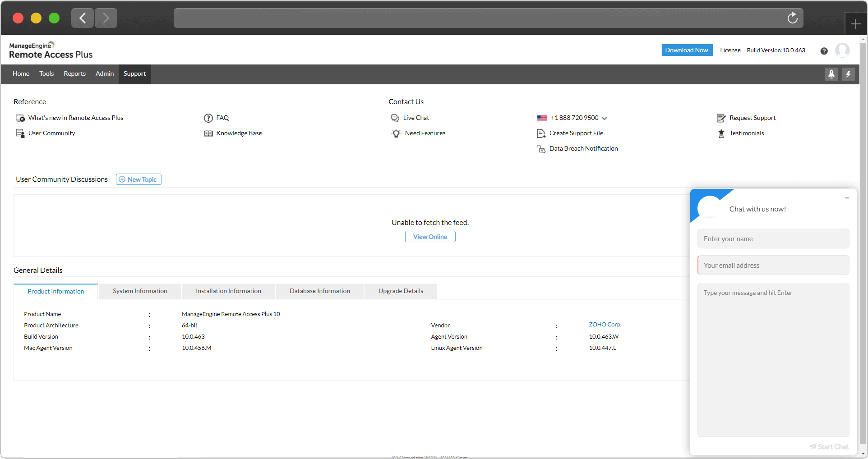Screen dimensions: 868x459
Task: Switch to Installation Information tab
Action: pos(228,291)
